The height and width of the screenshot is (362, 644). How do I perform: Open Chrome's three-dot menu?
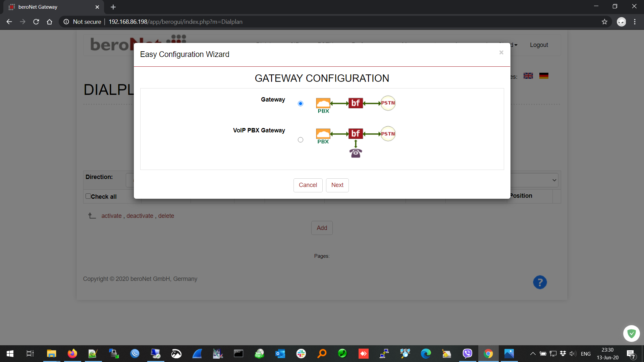(x=635, y=22)
